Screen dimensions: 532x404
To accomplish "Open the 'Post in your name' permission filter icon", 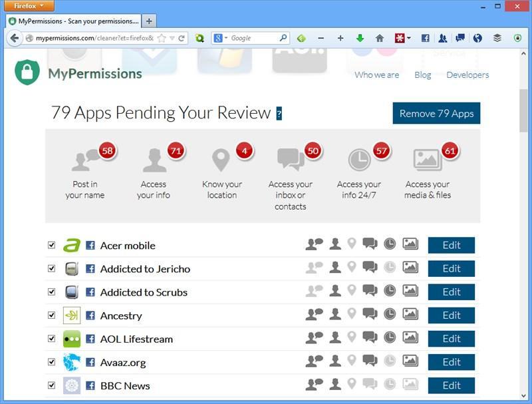I will 86,160.
